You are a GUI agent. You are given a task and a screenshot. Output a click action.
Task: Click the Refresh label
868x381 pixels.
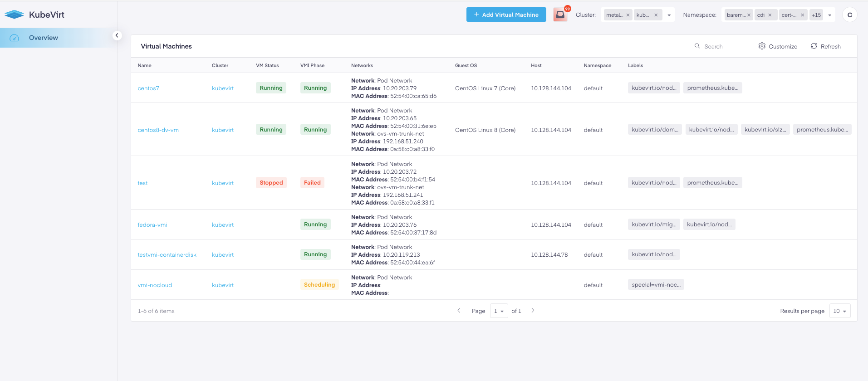831,46
